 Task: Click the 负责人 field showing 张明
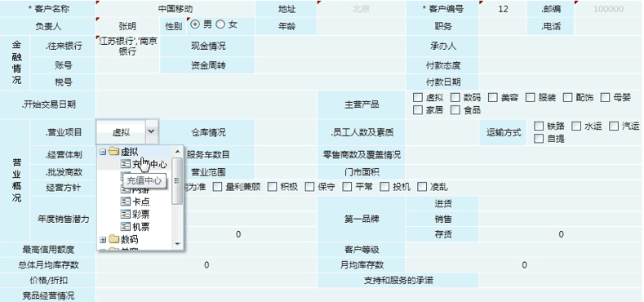pyautogui.click(x=127, y=26)
